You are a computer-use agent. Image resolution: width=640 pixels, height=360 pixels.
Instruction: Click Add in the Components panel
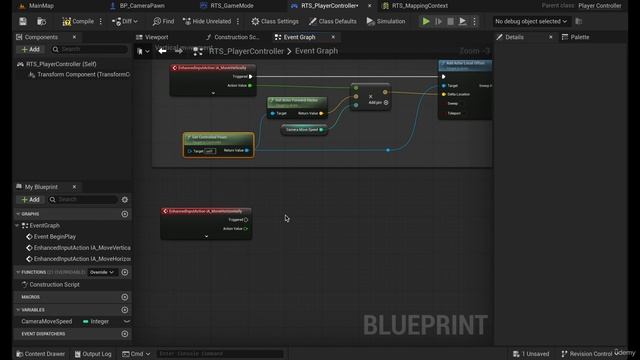pos(31,49)
